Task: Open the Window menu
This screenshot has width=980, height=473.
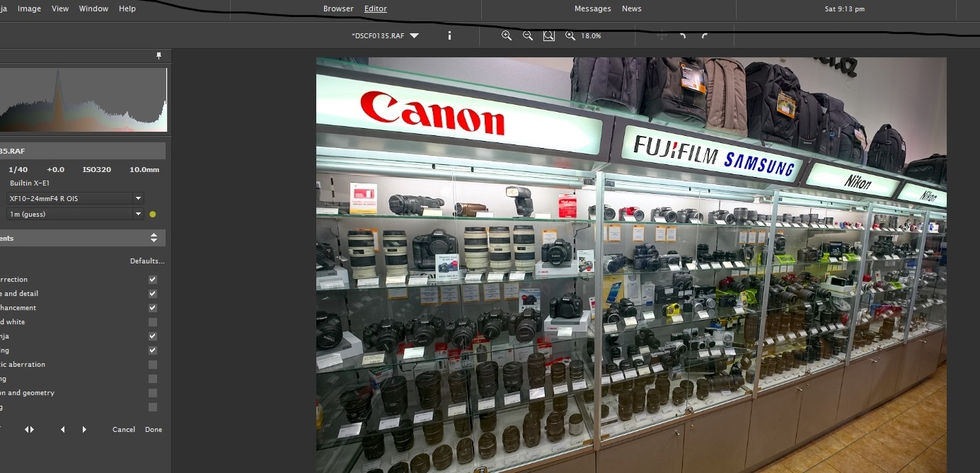Action: [x=93, y=8]
